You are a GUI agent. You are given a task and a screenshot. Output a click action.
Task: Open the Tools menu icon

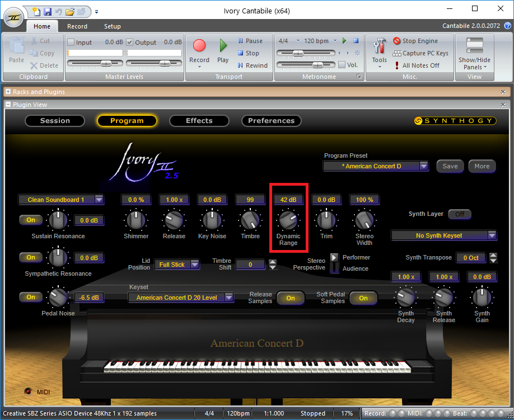click(379, 53)
